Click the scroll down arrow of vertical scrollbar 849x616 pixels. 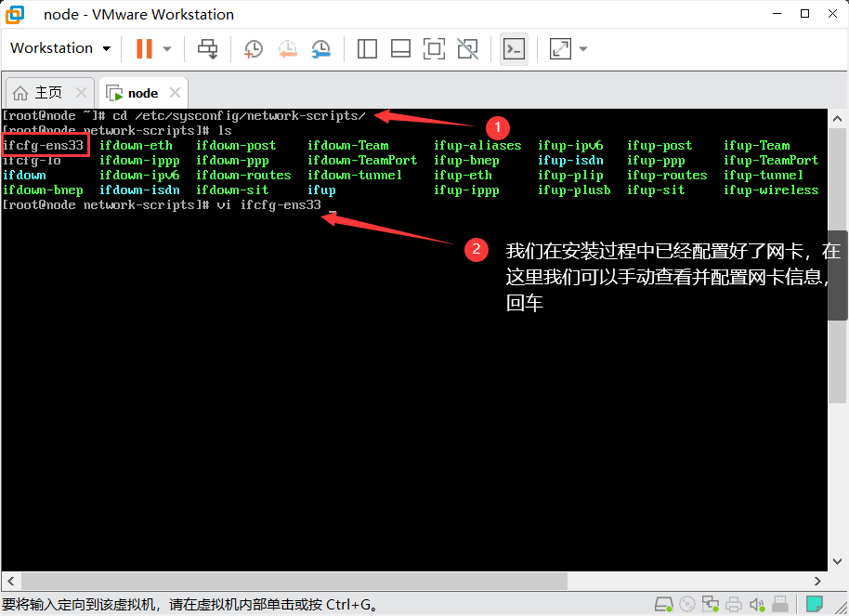pyautogui.click(x=837, y=561)
